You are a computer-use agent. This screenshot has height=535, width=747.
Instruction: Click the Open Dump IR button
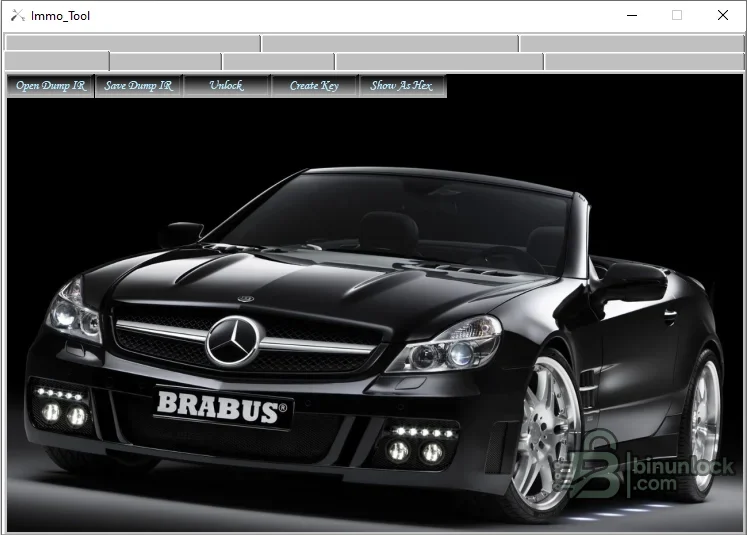tap(50, 86)
